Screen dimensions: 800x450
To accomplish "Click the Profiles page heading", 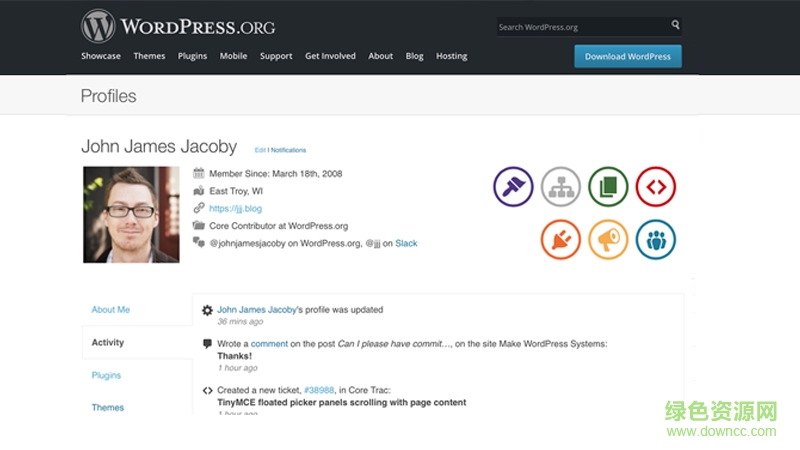I will (109, 96).
